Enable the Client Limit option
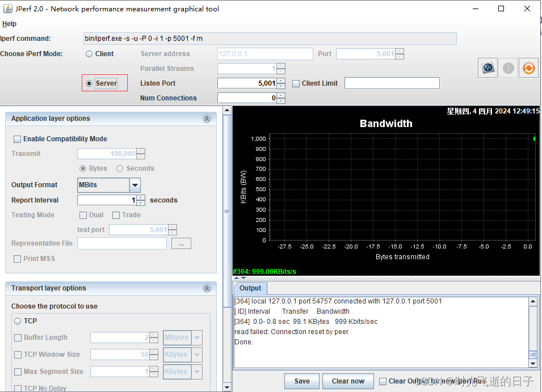The width and height of the screenshot is (542, 392). pos(296,83)
